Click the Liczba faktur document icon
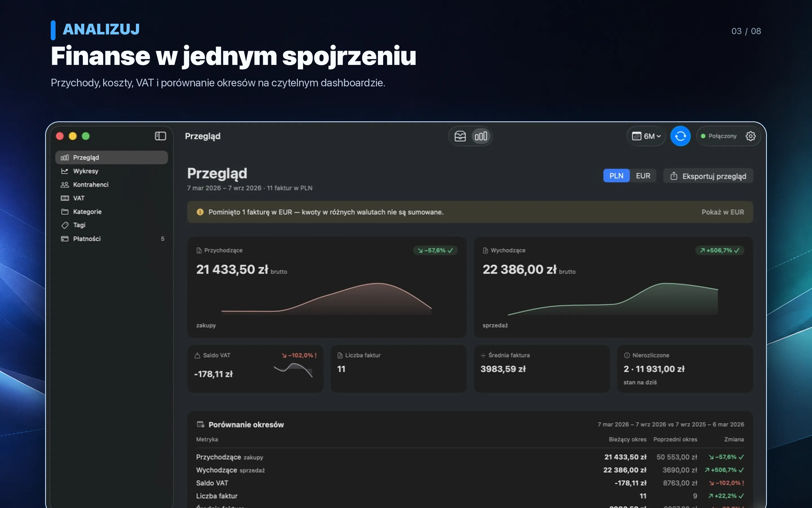This screenshot has width=812, height=508. (x=340, y=356)
